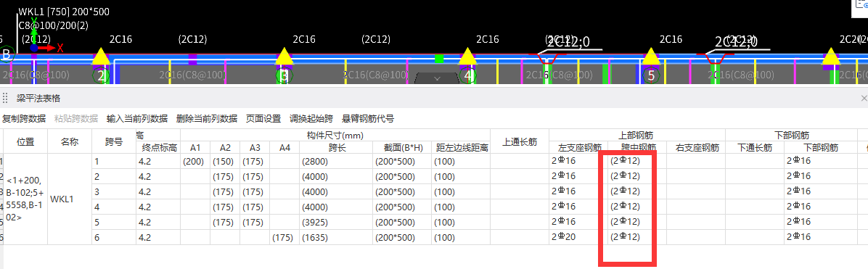Click the C8@100/200(2) stirrup annotation

53,25
